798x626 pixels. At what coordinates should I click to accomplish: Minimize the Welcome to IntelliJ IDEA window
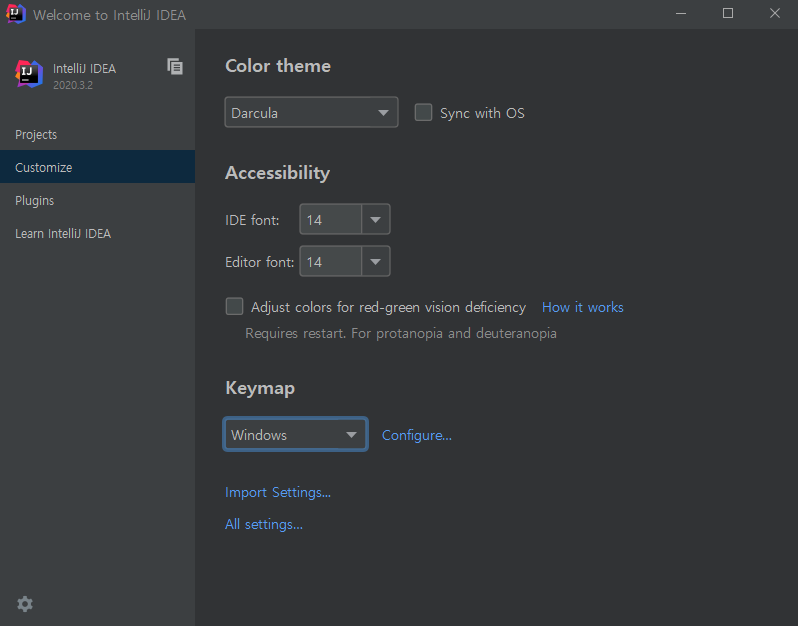[681, 14]
